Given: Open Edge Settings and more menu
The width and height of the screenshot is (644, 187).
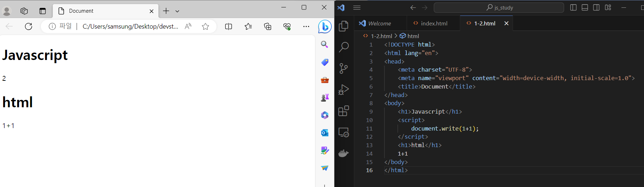Looking at the screenshot, I should 306,26.
